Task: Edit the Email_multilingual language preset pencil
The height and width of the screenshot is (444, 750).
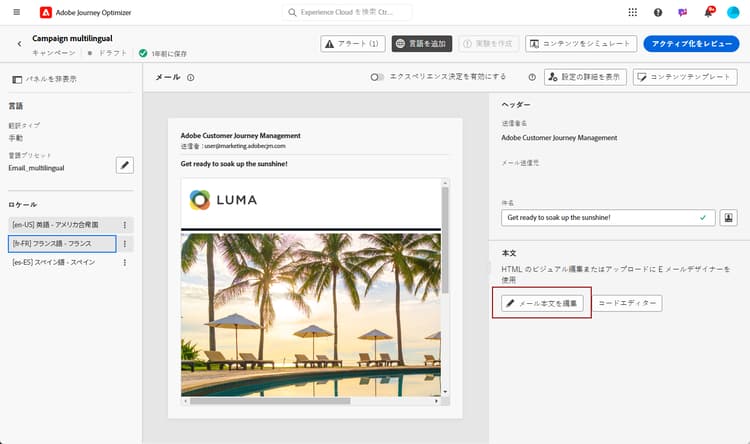Action: pyautogui.click(x=125, y=165)
